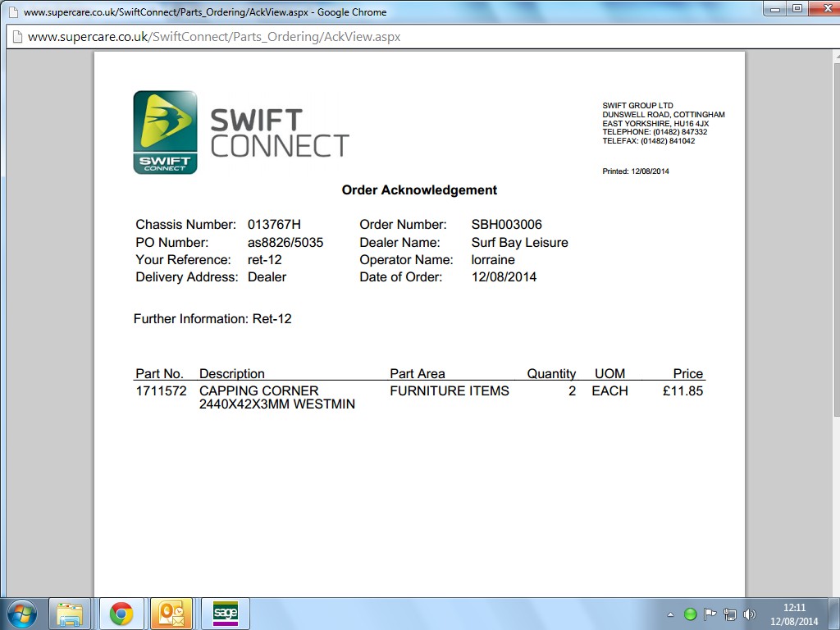The width and height of the screenshot is (840, 630).
Task: Close the Chrome window
Action: pyautogui.click(x=828, y=9)
